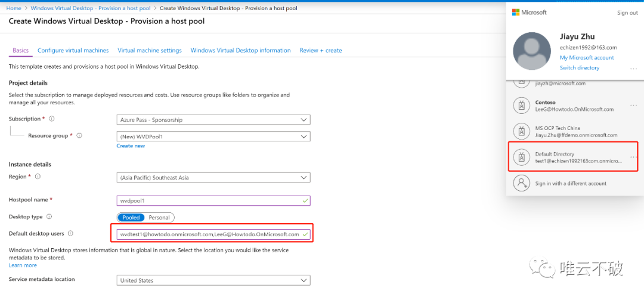The image size is (644, 297).
Task: Click the current breadcrumb Create Windows Virtual Desktop
Action: click(x=228, y=8)
